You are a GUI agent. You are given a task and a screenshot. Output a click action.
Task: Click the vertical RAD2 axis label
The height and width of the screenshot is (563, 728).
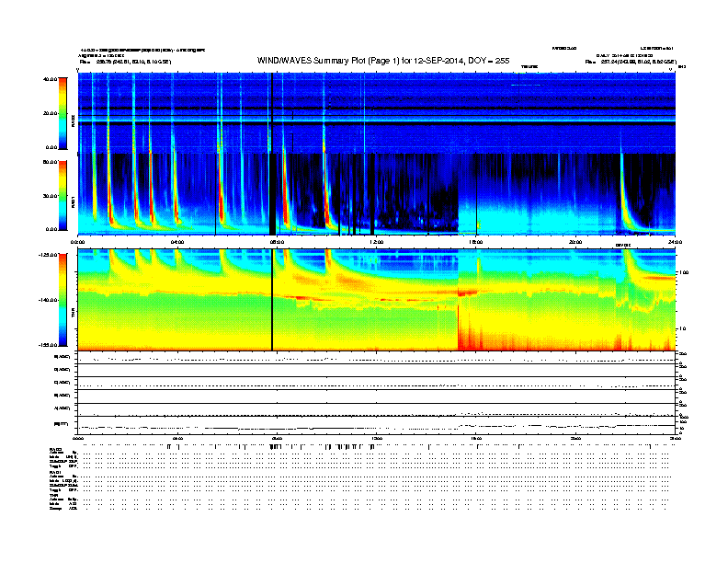point(73,121)
